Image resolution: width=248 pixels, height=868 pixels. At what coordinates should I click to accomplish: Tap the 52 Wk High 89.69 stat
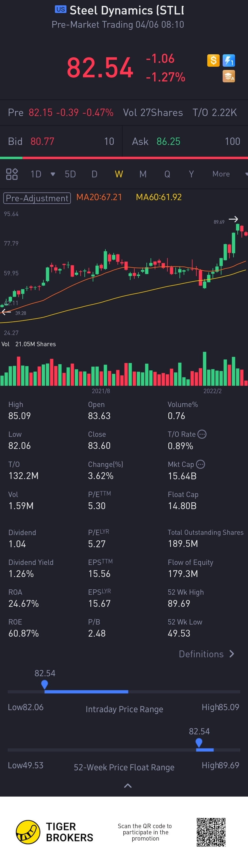pyautogui.click(x=179, y=604)
